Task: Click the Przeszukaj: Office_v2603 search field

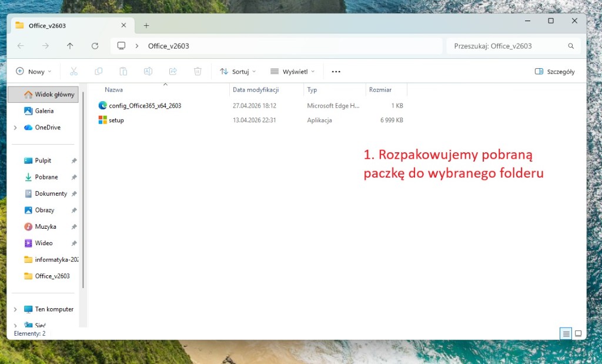Action: pyautogui.click(x=506, y=46)
